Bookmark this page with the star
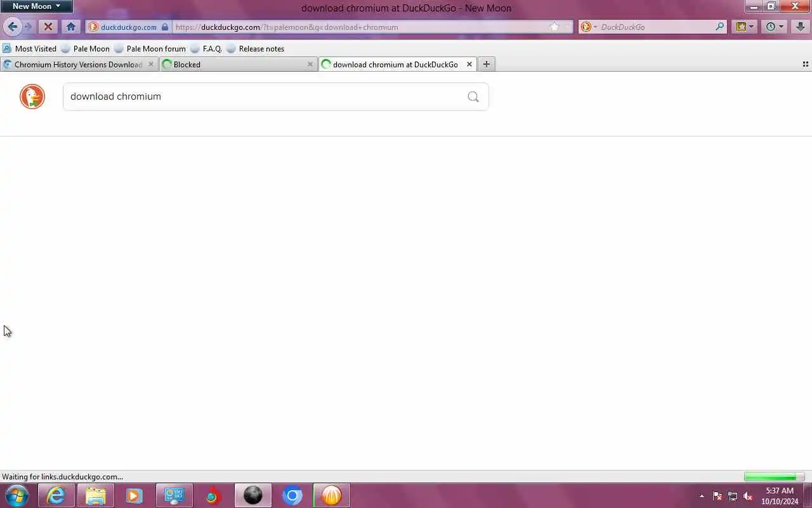The height and width of the screenshot is (508, 812). (554, 27)
